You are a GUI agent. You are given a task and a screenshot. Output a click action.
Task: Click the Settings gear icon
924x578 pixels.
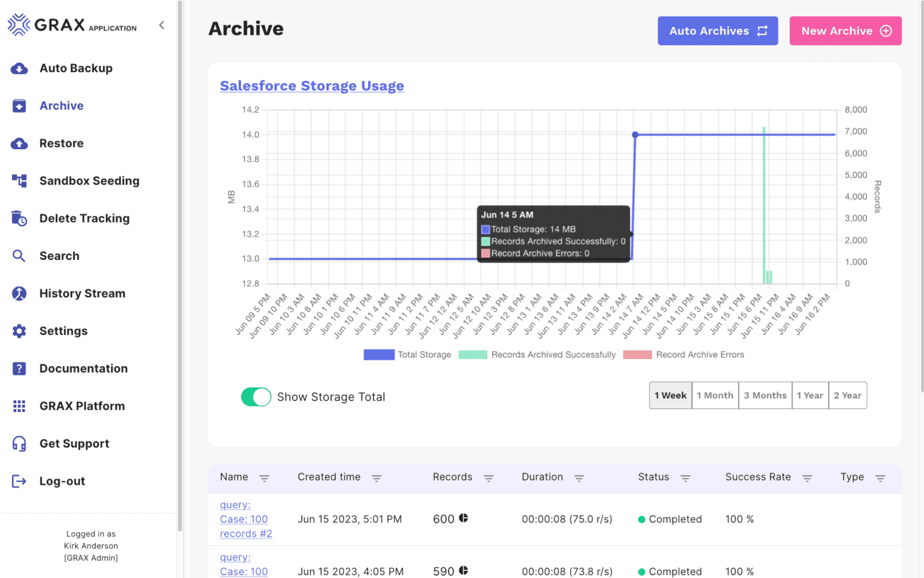click(x=19, y=331)
